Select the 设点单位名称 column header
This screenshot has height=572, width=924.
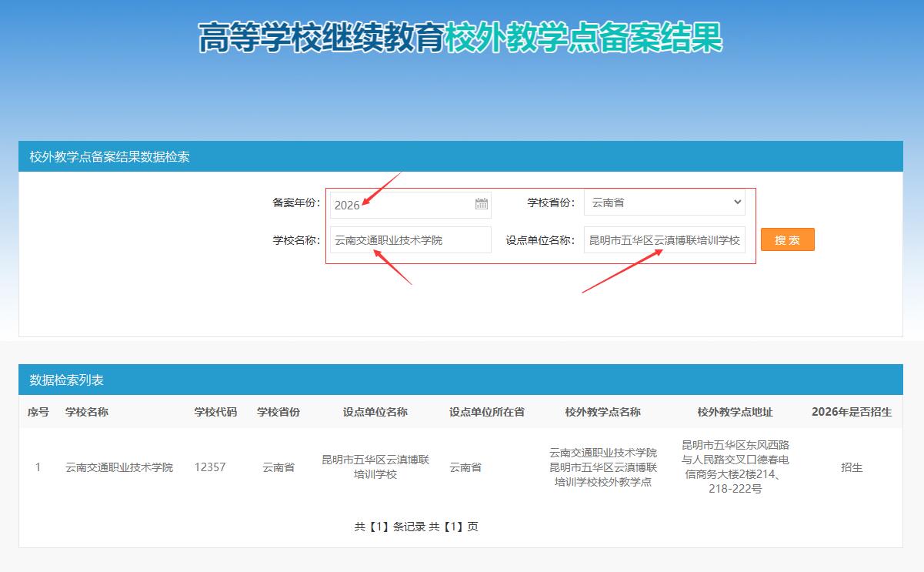click(375, 412)
